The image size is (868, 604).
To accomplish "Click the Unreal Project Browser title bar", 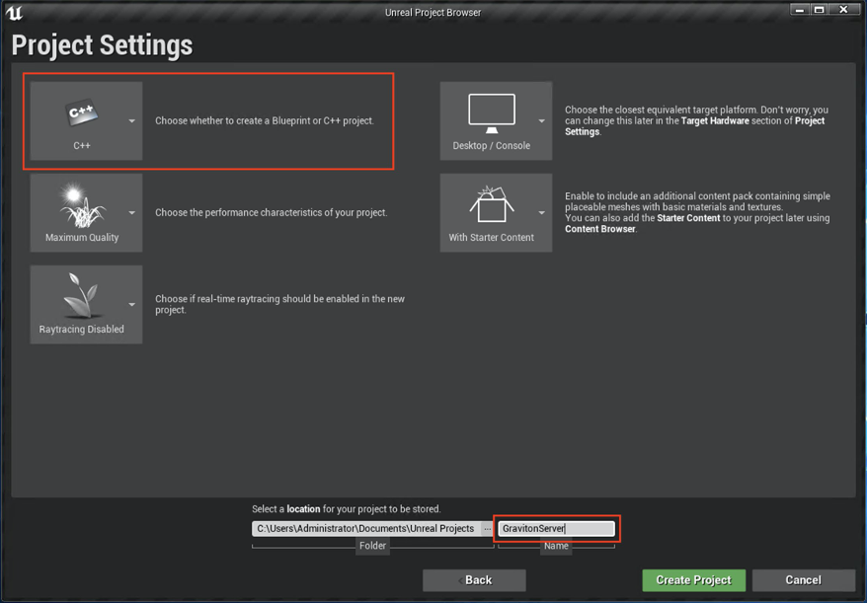I will pos(433,12).
